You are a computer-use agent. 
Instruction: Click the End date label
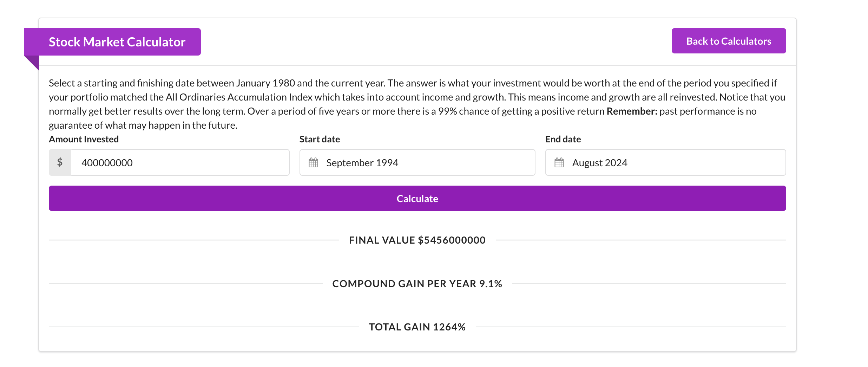click(563, 139)
